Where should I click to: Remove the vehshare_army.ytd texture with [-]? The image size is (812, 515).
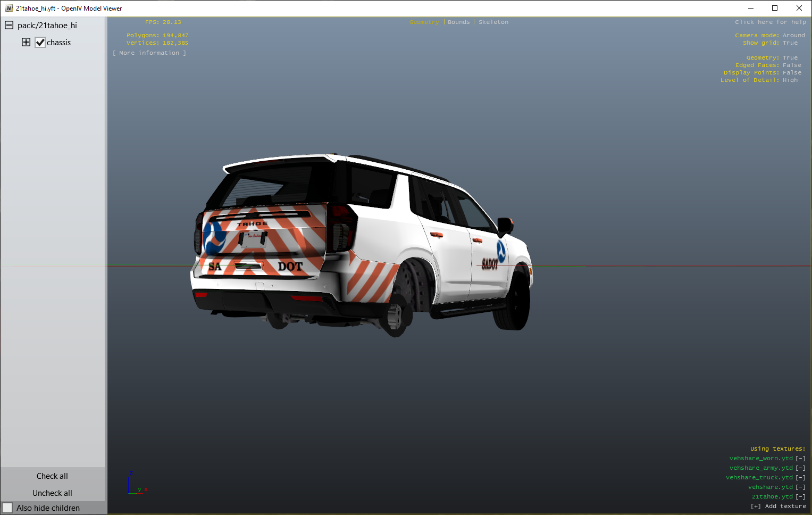[800, 468]
